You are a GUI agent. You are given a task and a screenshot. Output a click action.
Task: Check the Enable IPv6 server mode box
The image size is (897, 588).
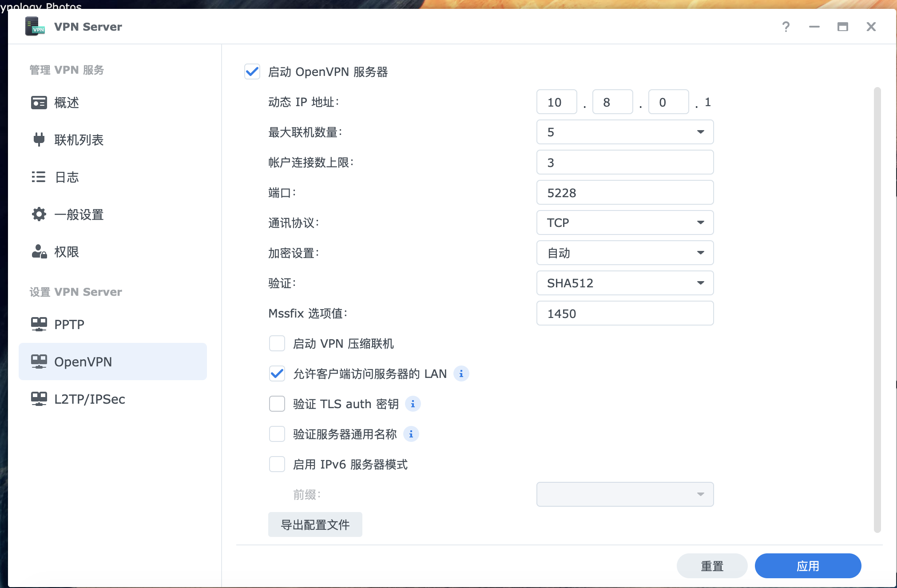[x=277, y=465]
